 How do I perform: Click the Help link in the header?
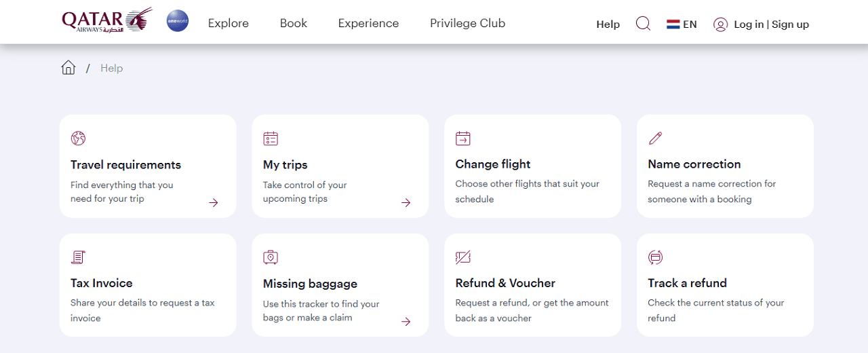[x=608, y=24]
